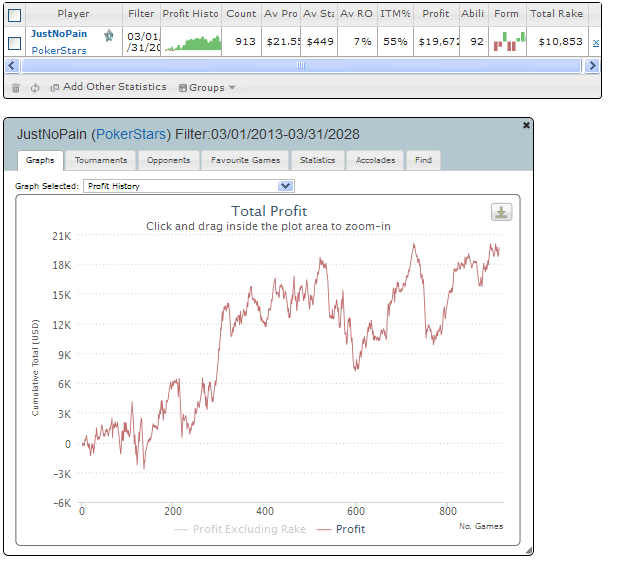Click the ITM% column header
The height and width of the screenshot is (576, 621).
[395, 14]
